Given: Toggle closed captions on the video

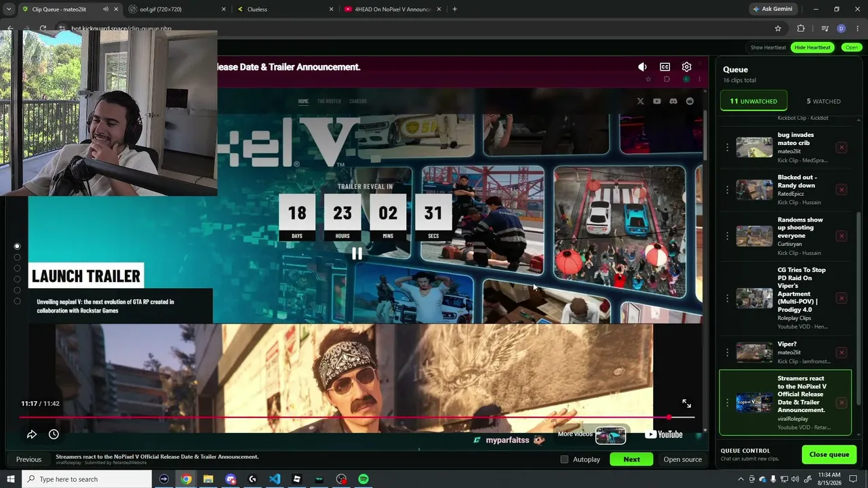Looking at the screenshot, I should [665, 67].
